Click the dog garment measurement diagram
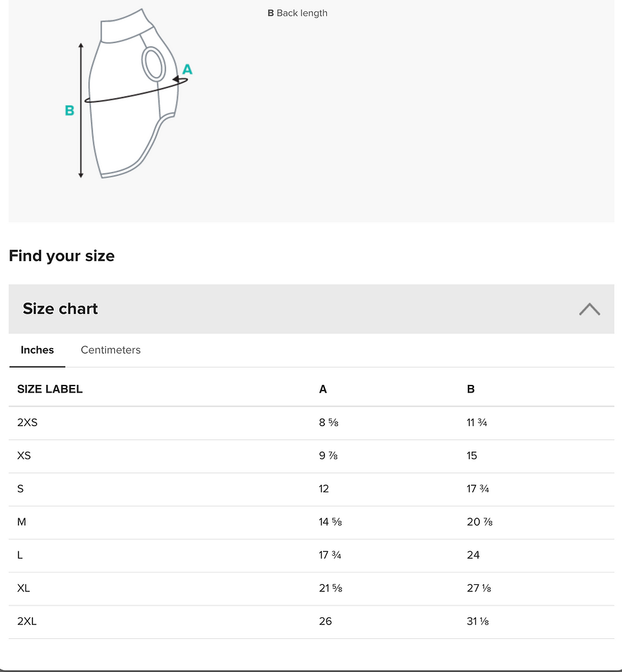 pos(128,93)
